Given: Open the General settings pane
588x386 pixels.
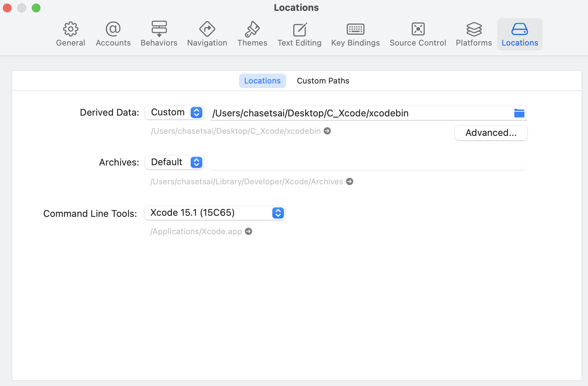Looking at the screenshot, I should pos(70,34).
